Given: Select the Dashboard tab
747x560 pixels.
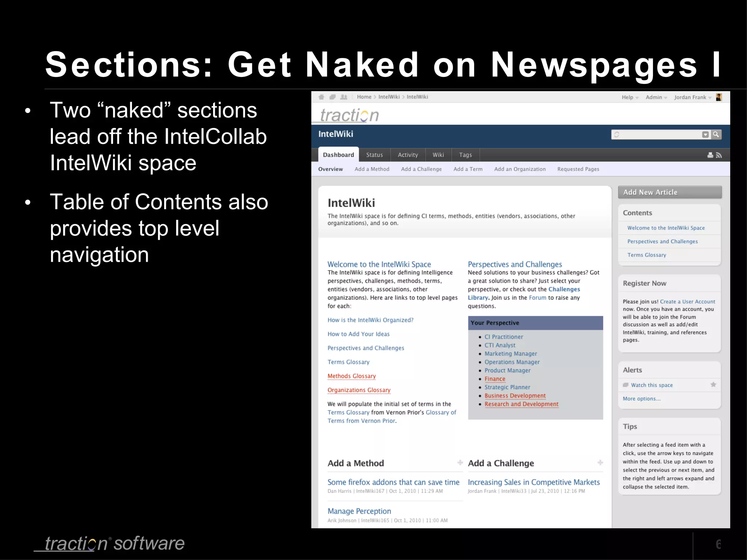Looking at the screenshot, I should coord(338,155).
